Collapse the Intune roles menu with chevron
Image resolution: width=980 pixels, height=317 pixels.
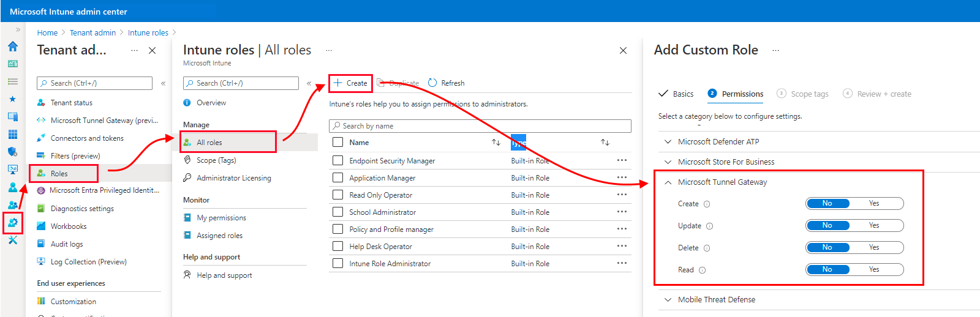coord(309,83)
